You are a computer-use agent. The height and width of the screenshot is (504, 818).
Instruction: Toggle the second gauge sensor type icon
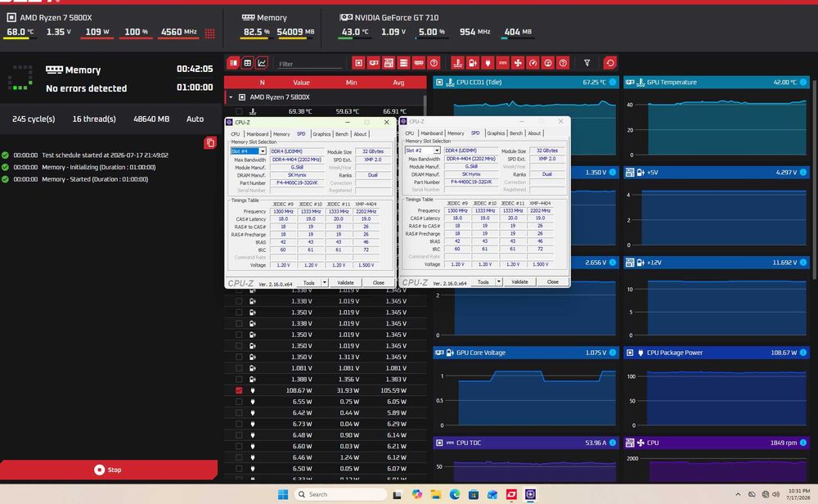pyautogui.click(x=548, y=63)
